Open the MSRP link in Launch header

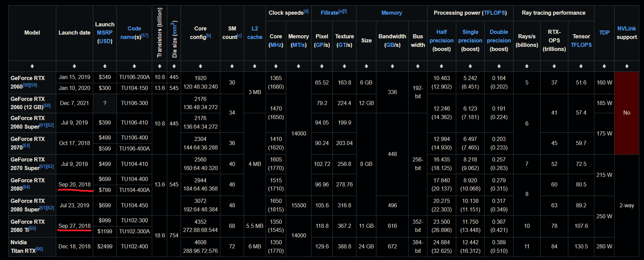pos(105,32)
